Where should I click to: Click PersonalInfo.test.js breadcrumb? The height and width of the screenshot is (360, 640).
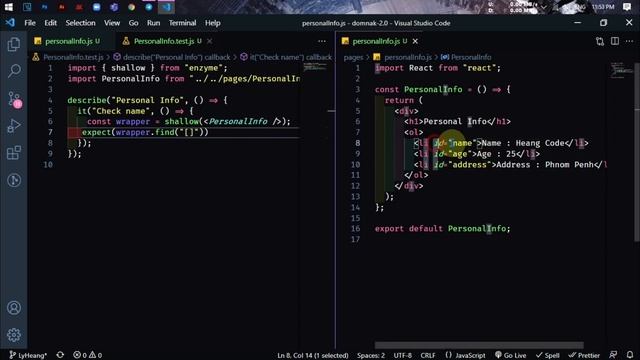coord(68,57)
